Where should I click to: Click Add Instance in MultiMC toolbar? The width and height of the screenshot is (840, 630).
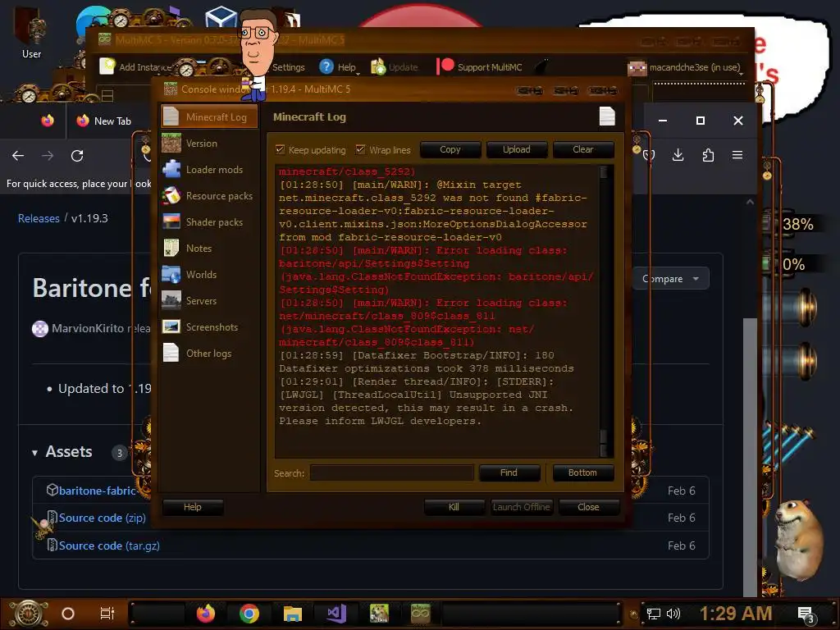coord(136,67)
